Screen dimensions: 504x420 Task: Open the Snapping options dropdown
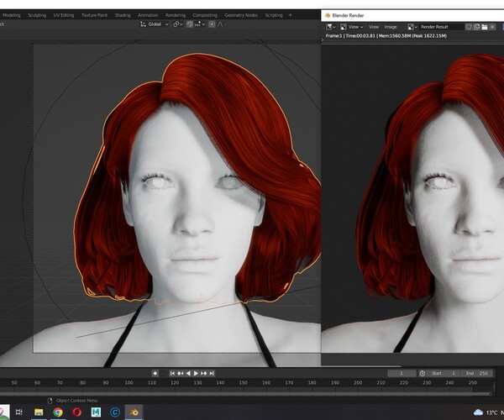(x=200, y=24)
